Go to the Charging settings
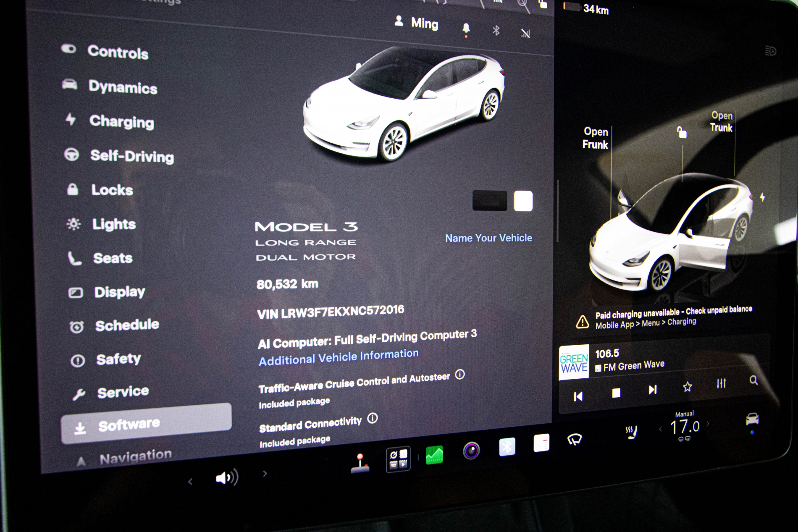The width and height of the screenshot is (798, 532). click(x=110, y=121)
